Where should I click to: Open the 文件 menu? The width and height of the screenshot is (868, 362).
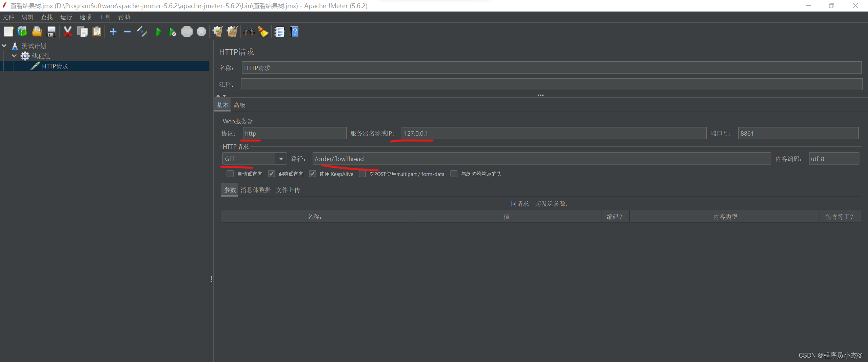pos(8,17)
